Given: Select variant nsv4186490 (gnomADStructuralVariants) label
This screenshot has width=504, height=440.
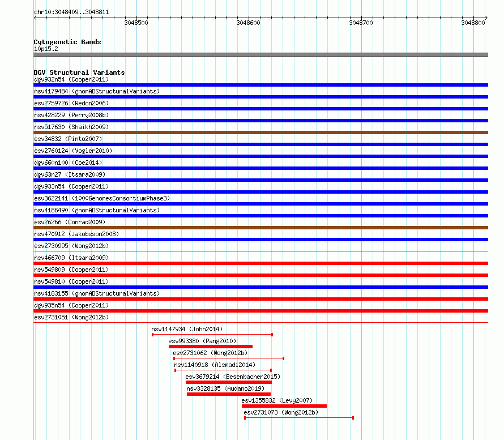Looking at the screenshot, I should (97, 210).
